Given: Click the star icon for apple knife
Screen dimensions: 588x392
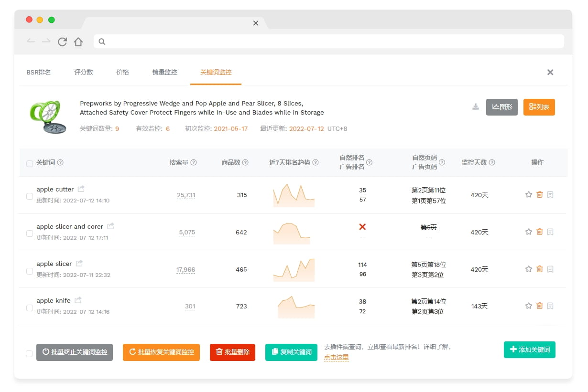Looking at the screenshot, I should coord(529,306).
